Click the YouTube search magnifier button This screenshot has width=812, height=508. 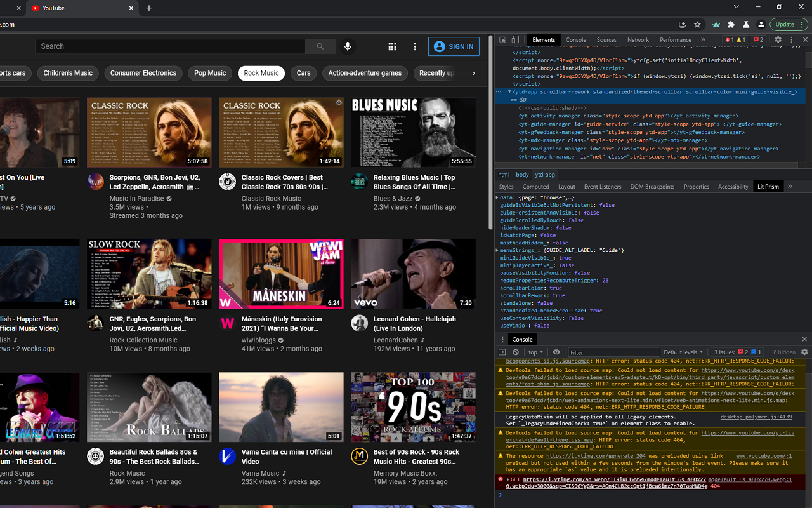(320, 46)
